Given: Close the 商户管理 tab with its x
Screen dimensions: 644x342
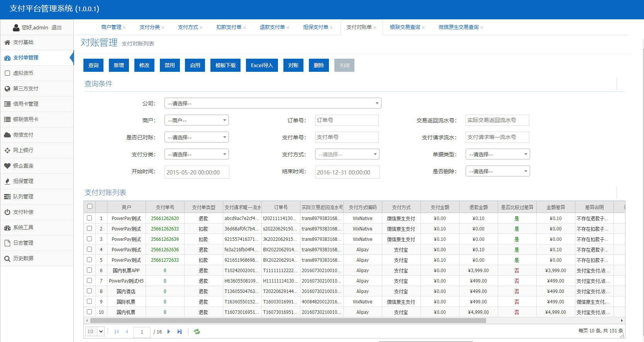Looking at the screenshot, I should click(124, 28).
